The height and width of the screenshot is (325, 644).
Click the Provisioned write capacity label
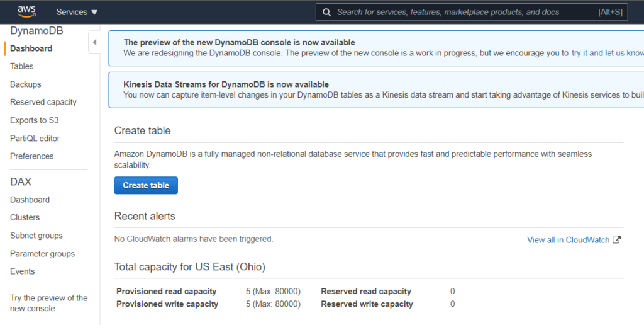pos(167,304)
